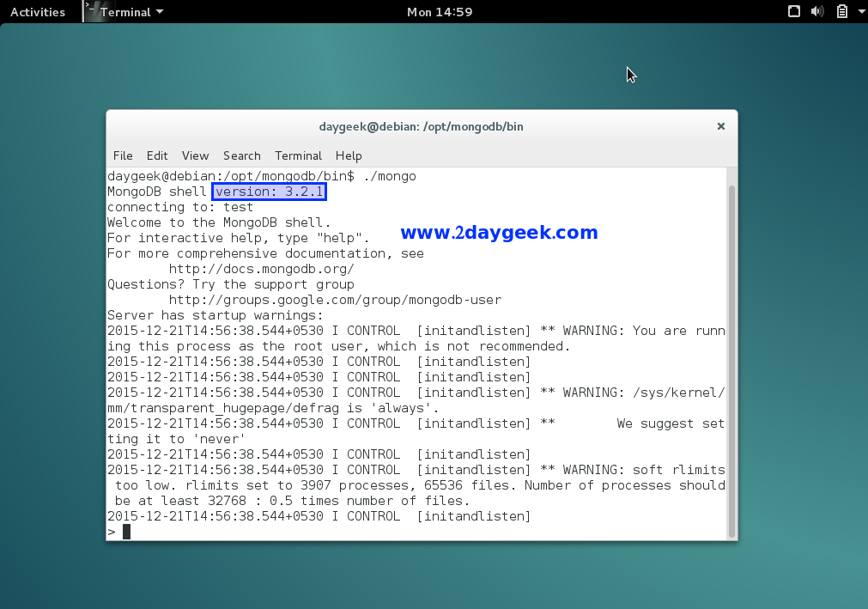This screenshot has height=609, width=868.
Task: Click 'Welcome to the MongoDB shell.' line
Action: [219, 222]
